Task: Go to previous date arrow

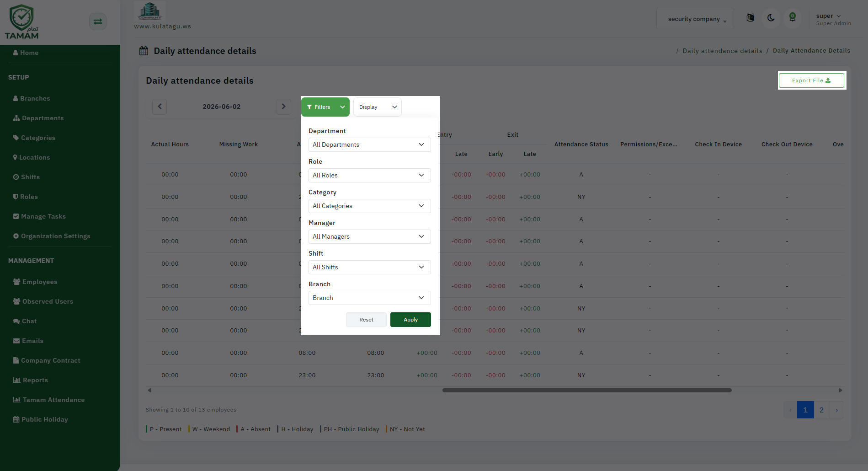Action: [x=160, y=107]
